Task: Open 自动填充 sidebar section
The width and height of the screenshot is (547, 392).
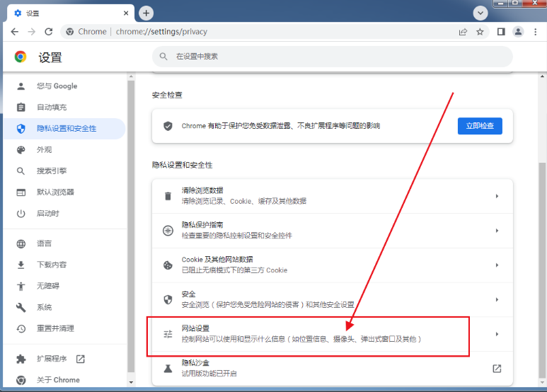Action: point(65,108)
